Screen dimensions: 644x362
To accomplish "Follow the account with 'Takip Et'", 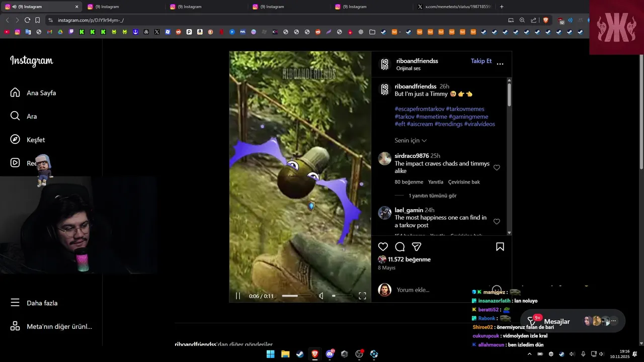I will point(481,61).
